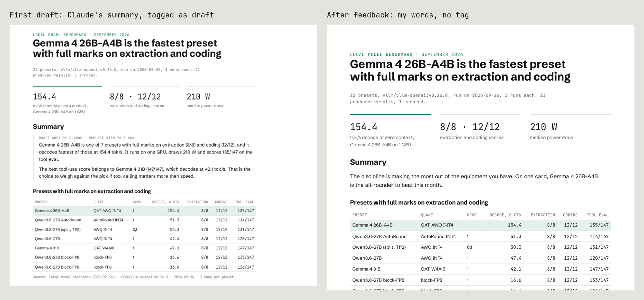Select the Gemma 4 26B-A4B row on first draft page

tap(144, 211)
